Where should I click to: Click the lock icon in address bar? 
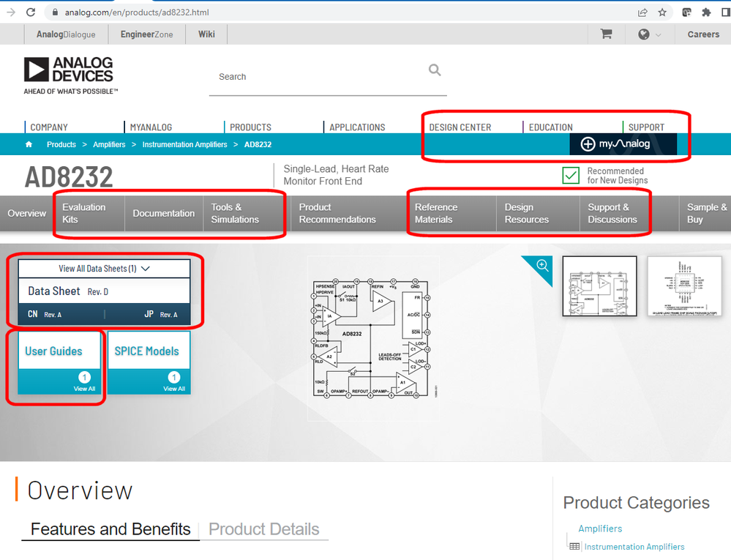pos(55,12)
